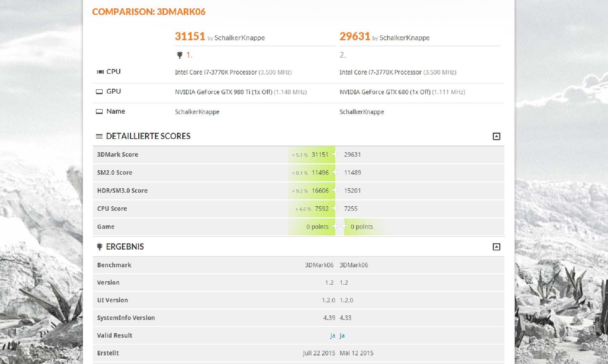The height and width of the screenshot is (364, 608).
Task: Click the 3DMark Score row label
Action: tap(118, 155)
